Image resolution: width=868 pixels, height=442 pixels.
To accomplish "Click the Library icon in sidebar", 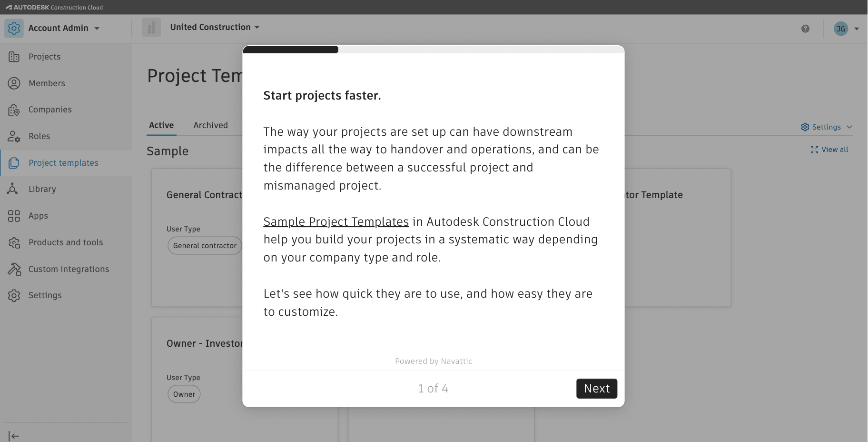I will pyautogui.click(x=13, y=189).
